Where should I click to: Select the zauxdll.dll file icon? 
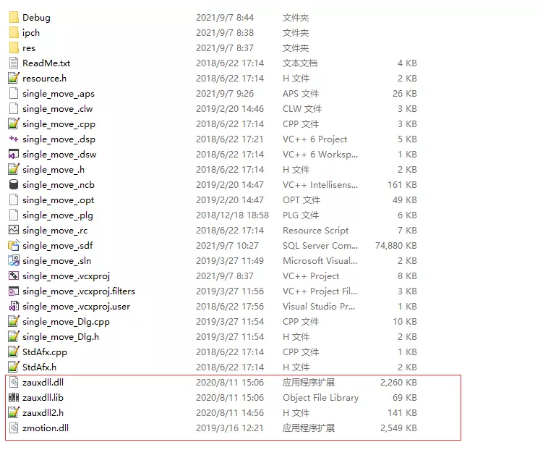tap(13, 382)
